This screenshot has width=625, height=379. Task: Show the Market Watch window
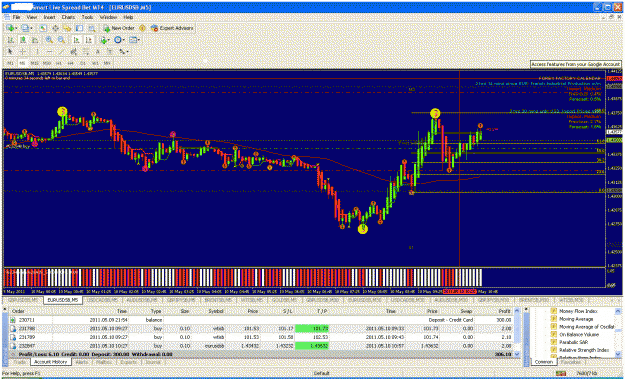click(x=43, y=28)
